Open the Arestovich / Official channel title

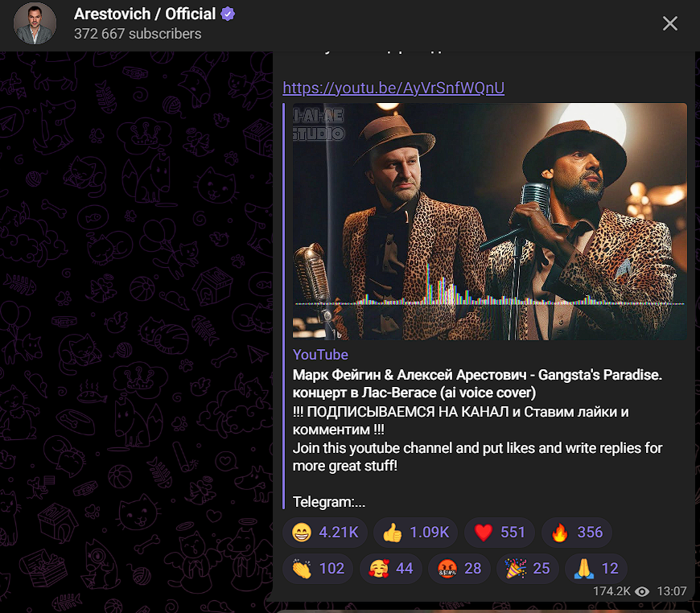tap(145, 14)
